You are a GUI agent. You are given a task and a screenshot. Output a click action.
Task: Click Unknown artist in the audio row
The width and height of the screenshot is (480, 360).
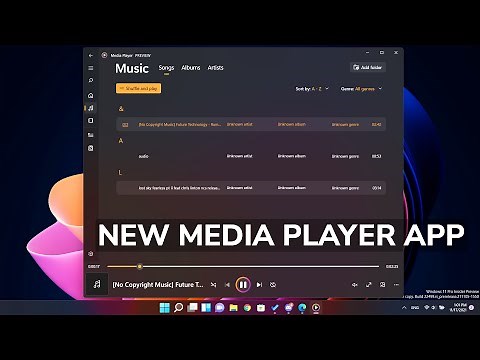[x=240, y=156]
